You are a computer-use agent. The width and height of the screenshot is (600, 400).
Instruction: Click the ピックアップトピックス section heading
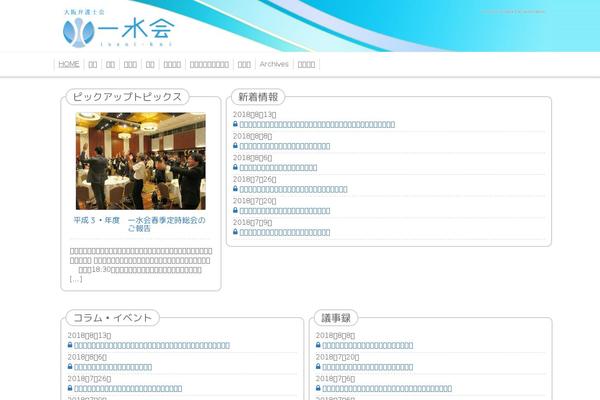click(x=127, y=97)
